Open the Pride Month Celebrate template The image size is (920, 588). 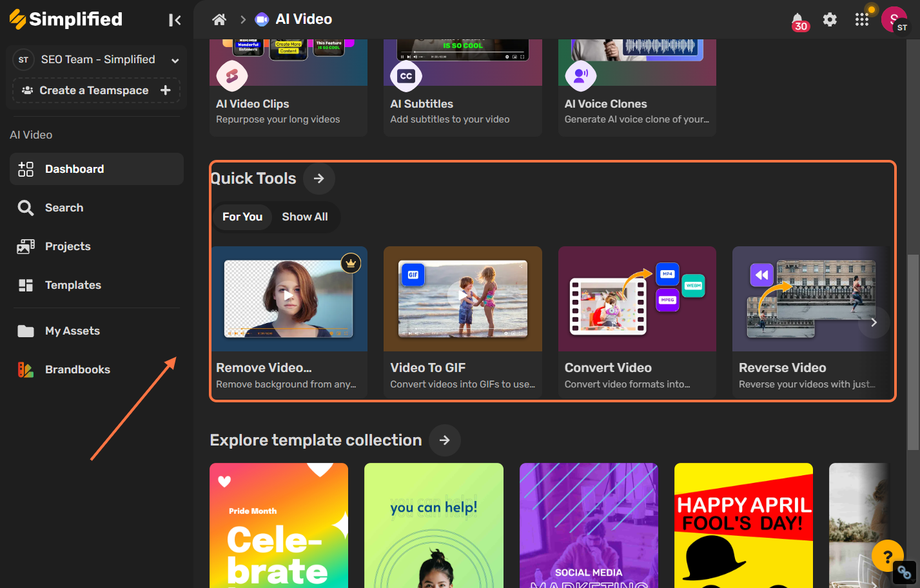coord(279,525)
